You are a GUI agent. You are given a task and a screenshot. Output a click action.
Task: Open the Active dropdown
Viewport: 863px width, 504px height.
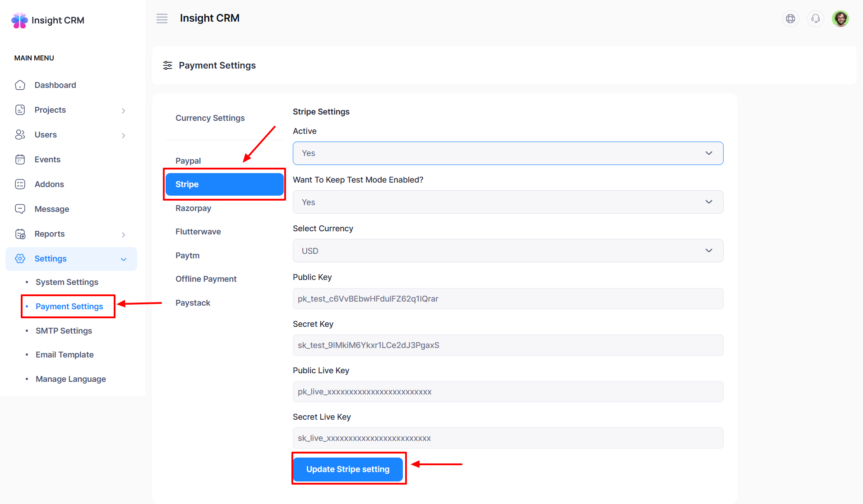pyautogui.click(x=508, y=153)
